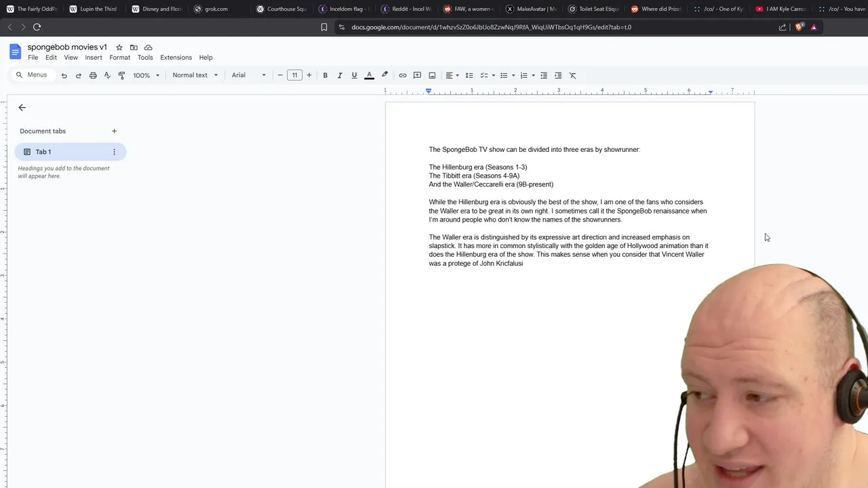The width and height of the screenshot is (868, 488).
Task: Collapse document tabs panel with back arrow
Action: click(22, 107)
